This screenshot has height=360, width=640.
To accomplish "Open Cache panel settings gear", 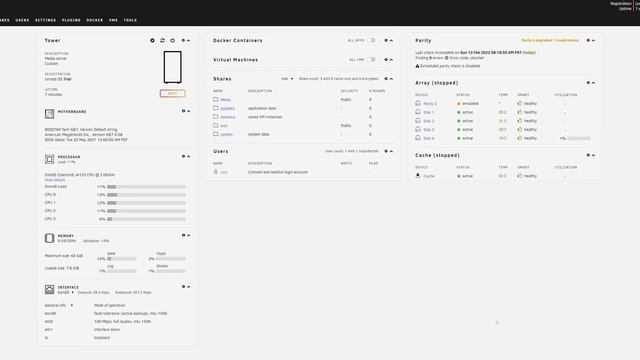I will pos(588,155).
